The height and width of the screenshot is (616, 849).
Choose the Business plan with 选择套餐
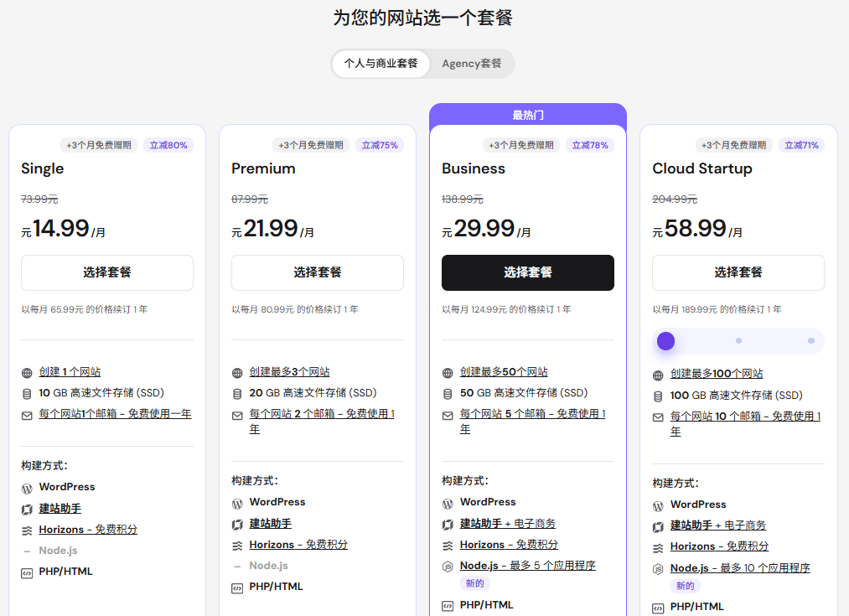tap(527, 272)
